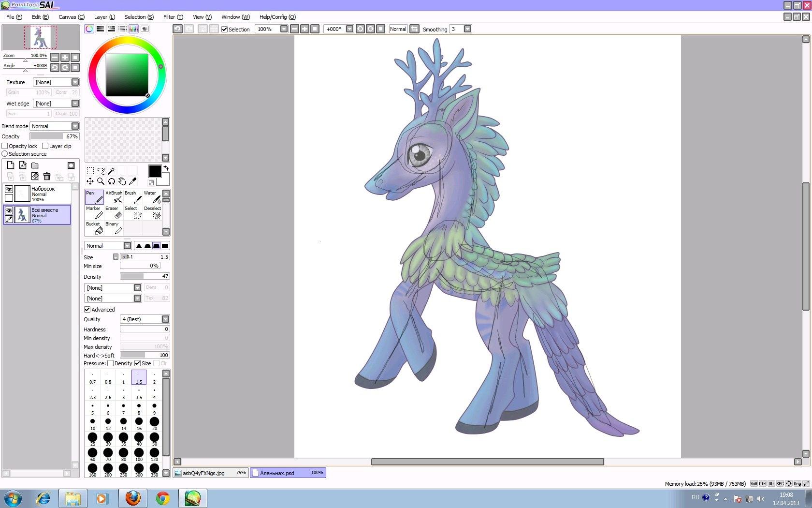Click the undo arrow in top toolbar
812x508 pixels.
[178, 29]
